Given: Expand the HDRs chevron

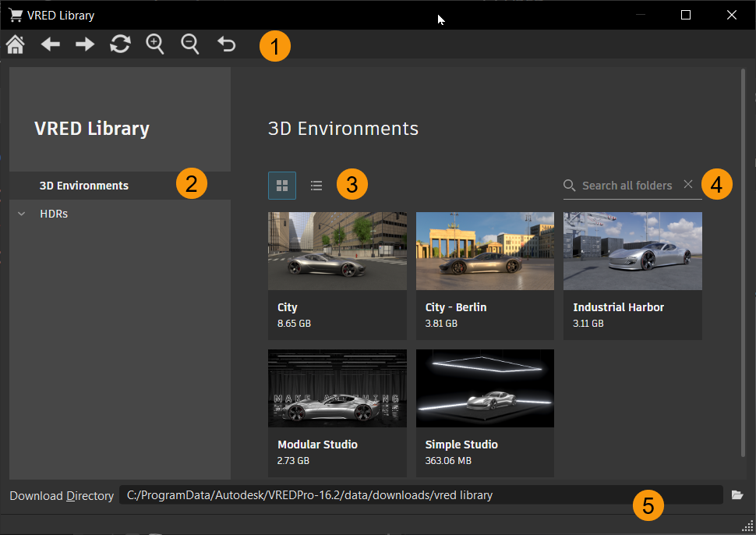Looking at the screenshot, I should click(x=22, y=214).
